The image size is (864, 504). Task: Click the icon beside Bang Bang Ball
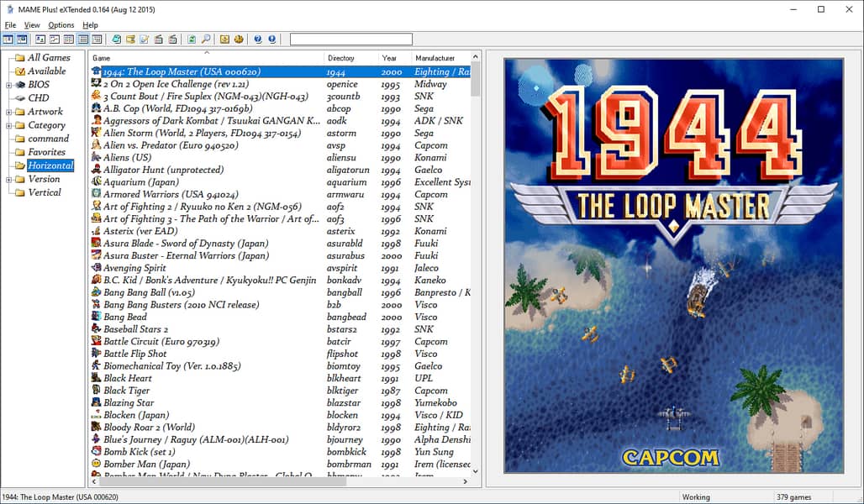point(97,292)
